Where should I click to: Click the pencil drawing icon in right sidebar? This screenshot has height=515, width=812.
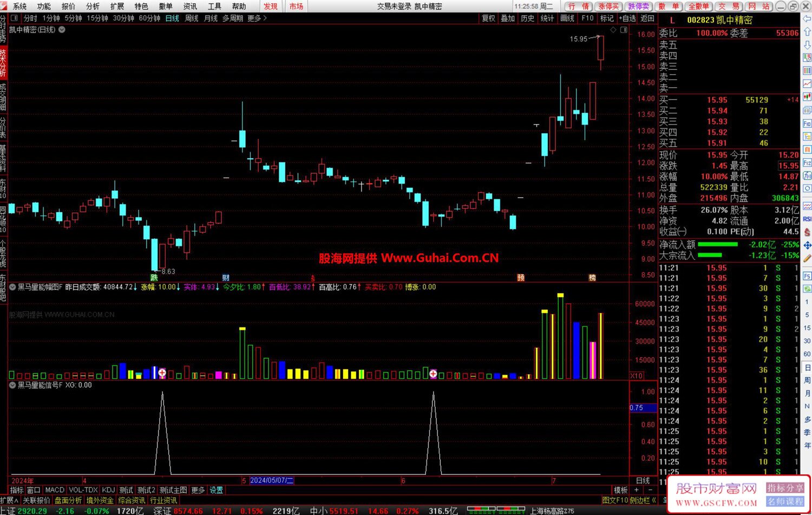pyautogui.click(x=807, y=258)
